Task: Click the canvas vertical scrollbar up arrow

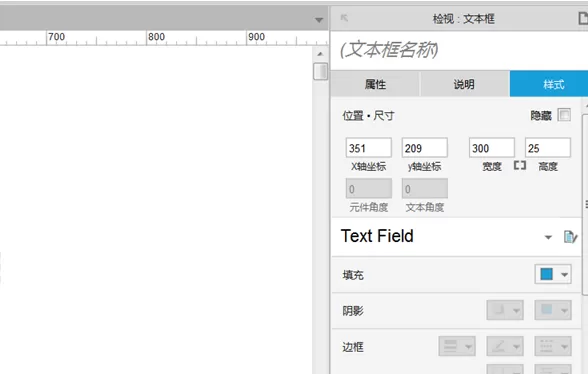Action: click(x=320, y=54)
